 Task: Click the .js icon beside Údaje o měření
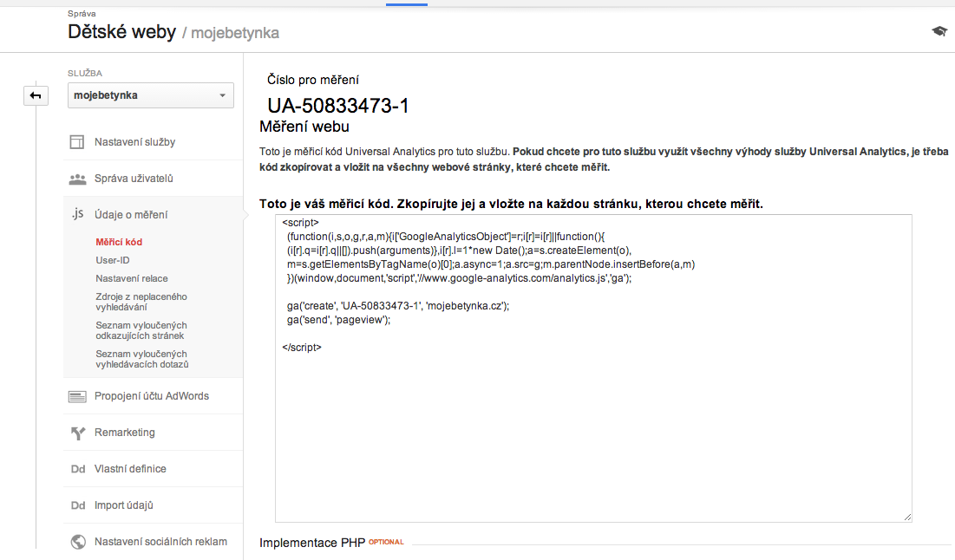(78, 215)
